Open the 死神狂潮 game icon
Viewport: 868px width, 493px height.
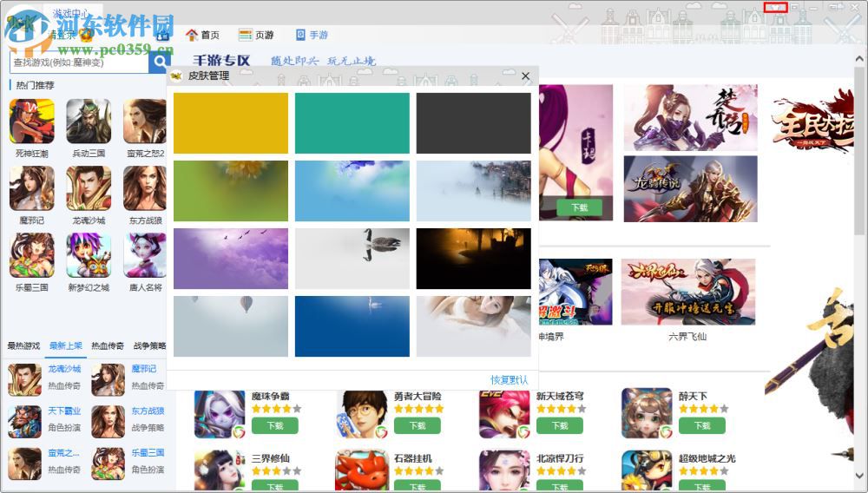tap(31, 122)
